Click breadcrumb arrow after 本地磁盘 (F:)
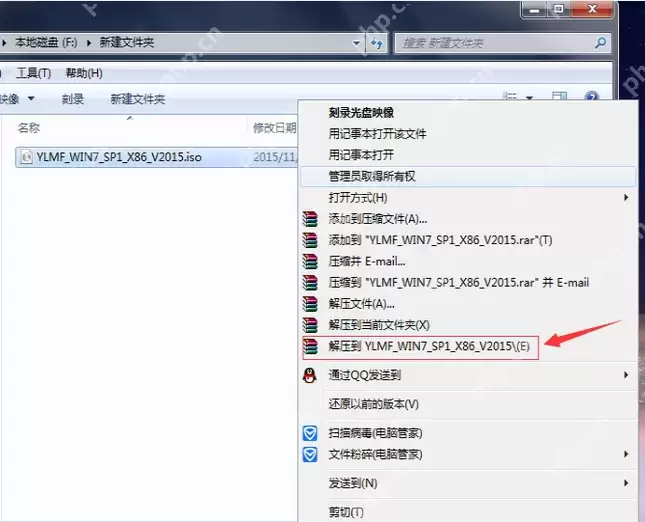 tap(88, 42)
